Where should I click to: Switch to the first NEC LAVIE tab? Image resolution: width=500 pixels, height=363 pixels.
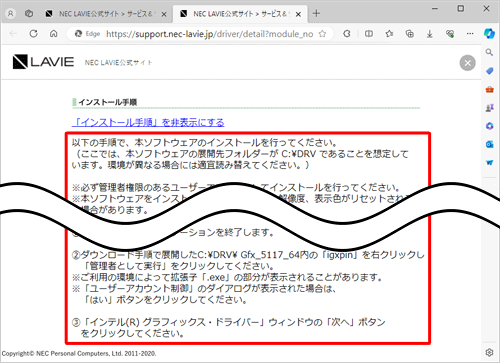(x=105, y=14)
